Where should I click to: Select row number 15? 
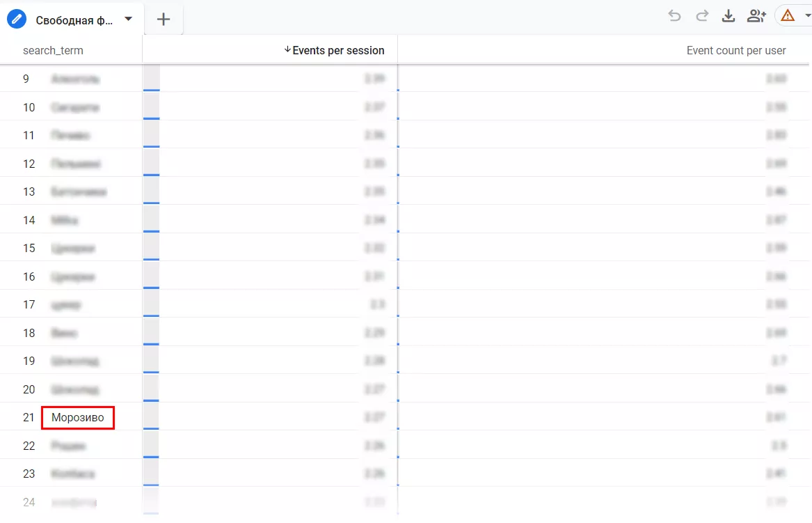(29, 249)
